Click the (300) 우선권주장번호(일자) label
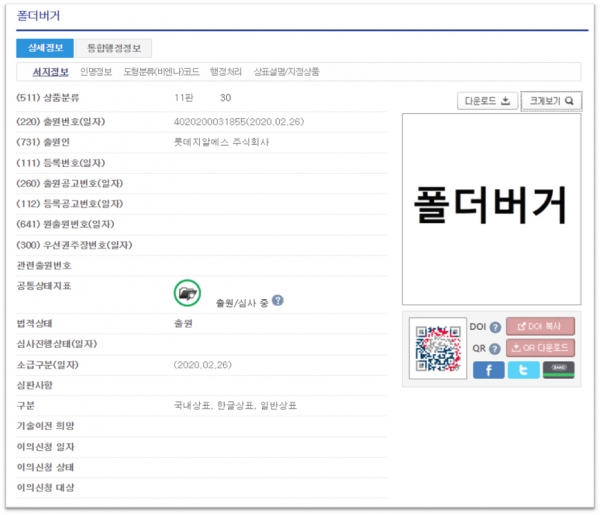Screen dimensions: 600x515 coord(74,245)
